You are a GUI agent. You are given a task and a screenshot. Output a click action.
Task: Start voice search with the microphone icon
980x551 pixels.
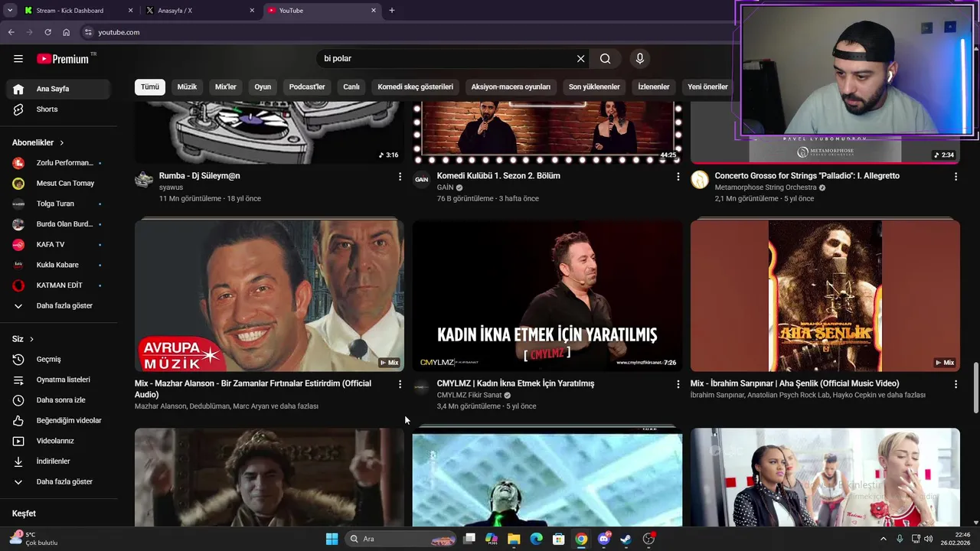[640, 59]
